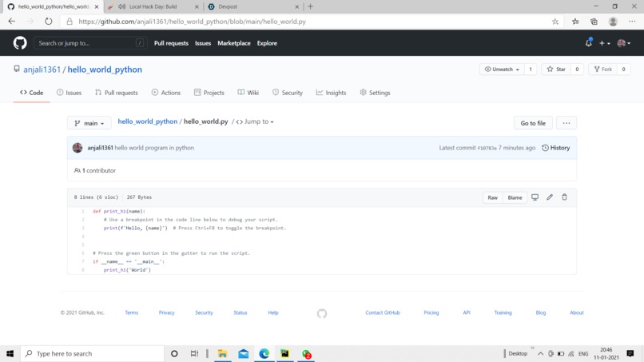The width and height of the screenshot is (644, 362).
Task: Open the plus create new dropdown
Action: pos(604,42)
